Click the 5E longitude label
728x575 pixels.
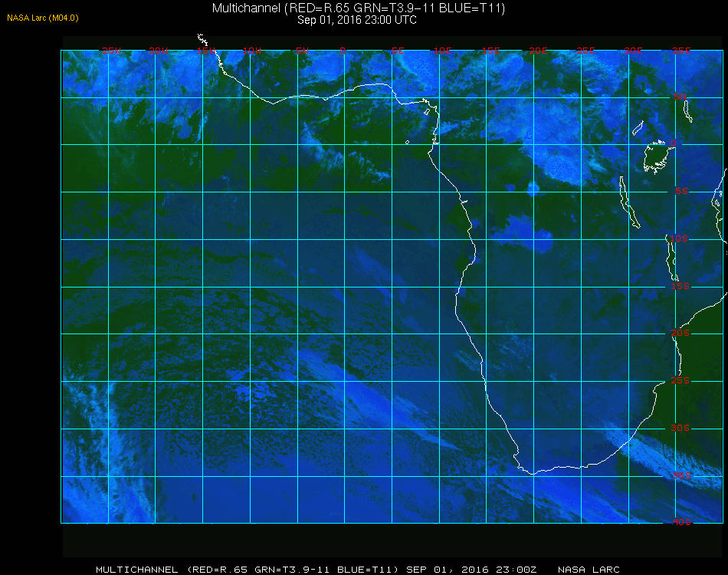(x=398, y=51)
